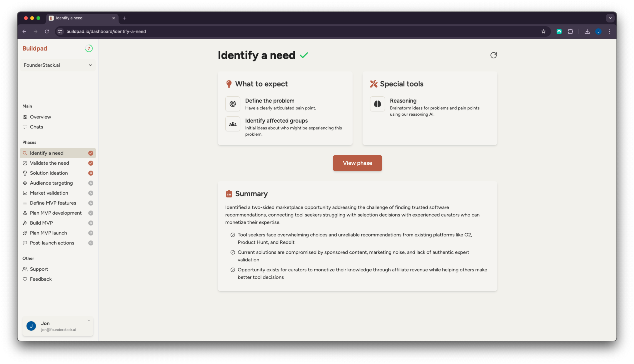
Task: Open the Feedback link in sidebar
Action: pos(41,279)
